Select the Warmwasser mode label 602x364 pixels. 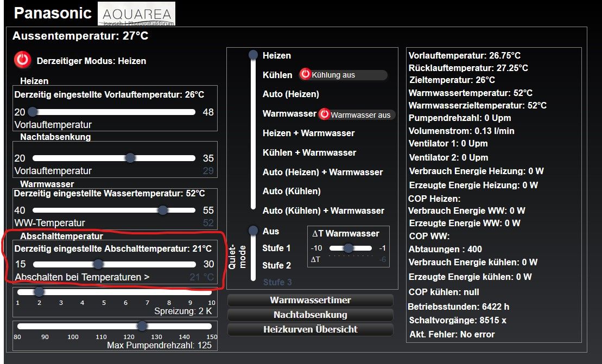coord(289,113)
